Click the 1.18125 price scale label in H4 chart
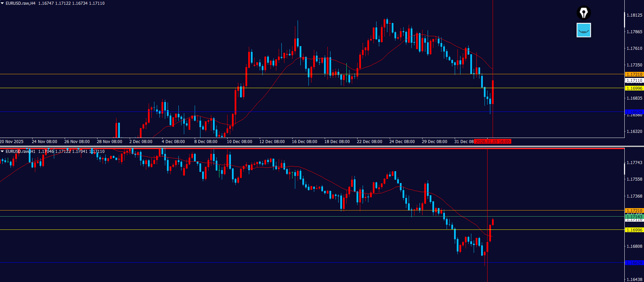This screenshot has height=282, width=644. pyautogui.click(x=634, y=15)
